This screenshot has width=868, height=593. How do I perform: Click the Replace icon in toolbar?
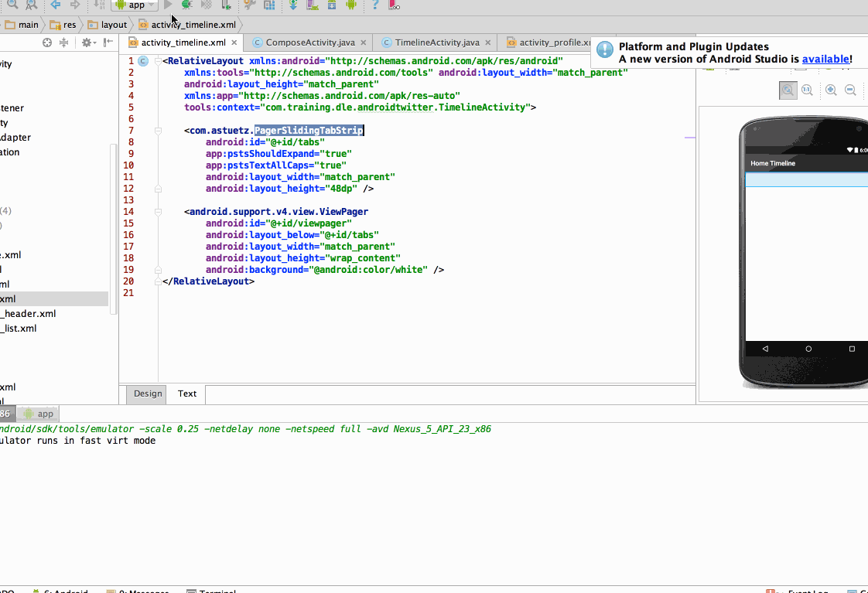32,5
